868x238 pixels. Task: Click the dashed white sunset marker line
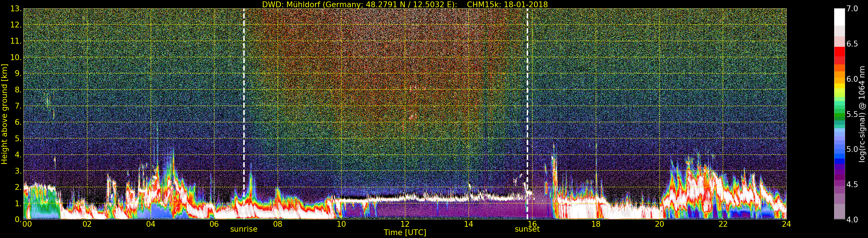click(x=527, y=114)
